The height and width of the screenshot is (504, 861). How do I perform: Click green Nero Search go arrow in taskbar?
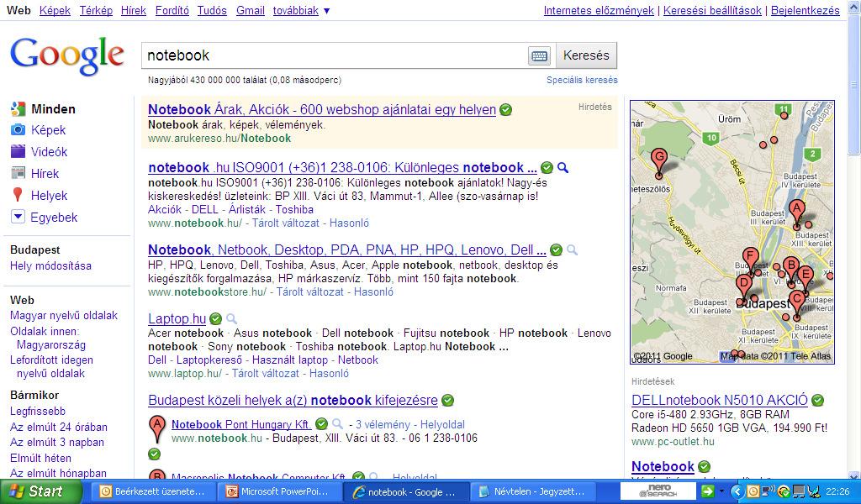707,491
